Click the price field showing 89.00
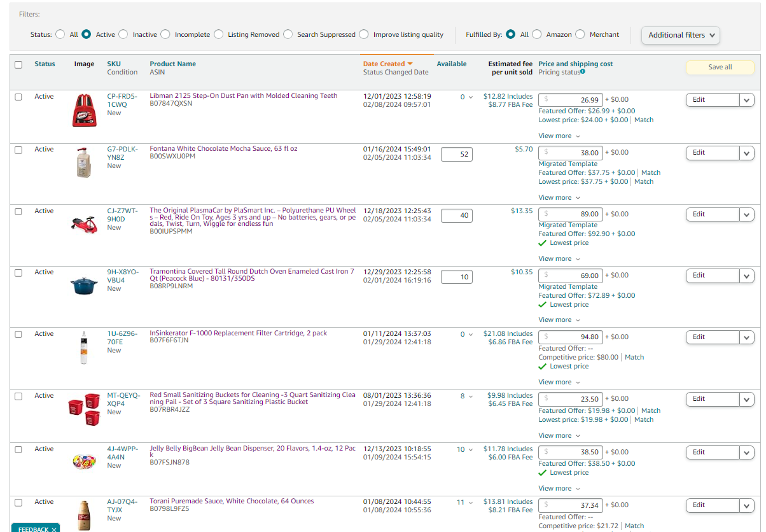The image size is (766, 532). point(571,214)
